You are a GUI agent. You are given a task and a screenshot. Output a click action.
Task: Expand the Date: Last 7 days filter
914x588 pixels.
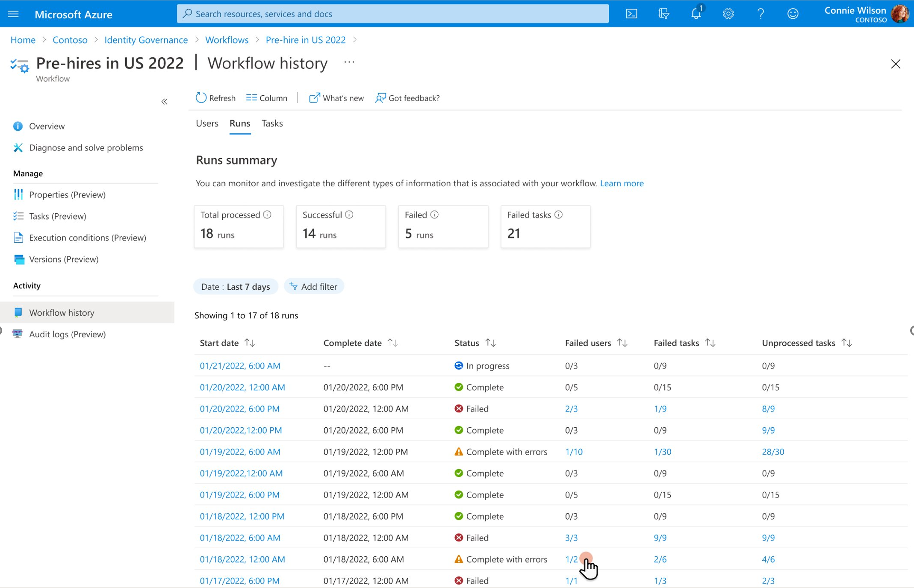(x=236, y=286)
